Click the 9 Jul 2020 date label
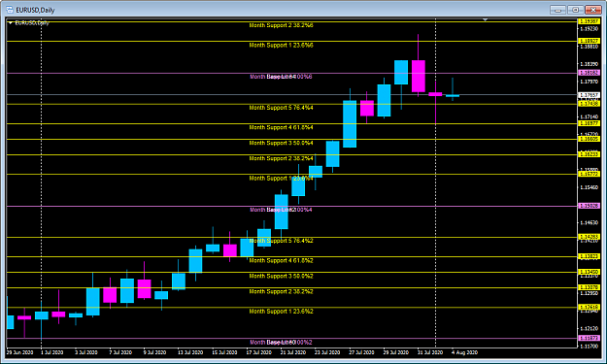 tap(154, 352)
